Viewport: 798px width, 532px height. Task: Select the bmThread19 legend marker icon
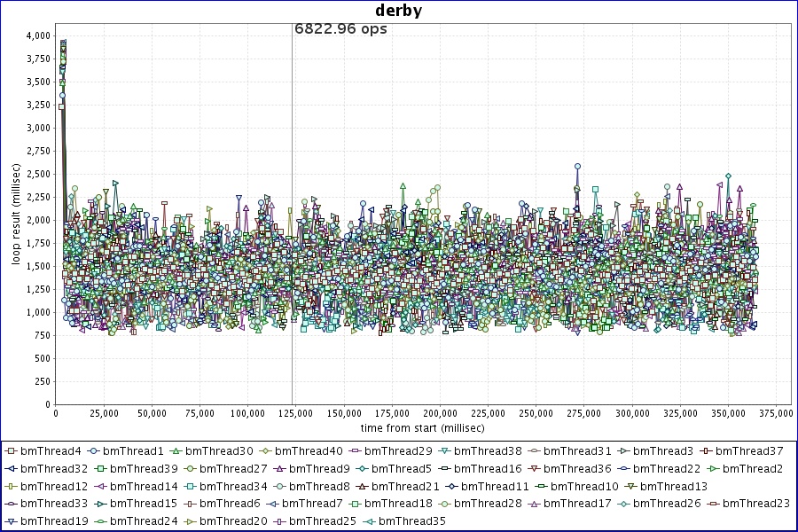point(12,520)
